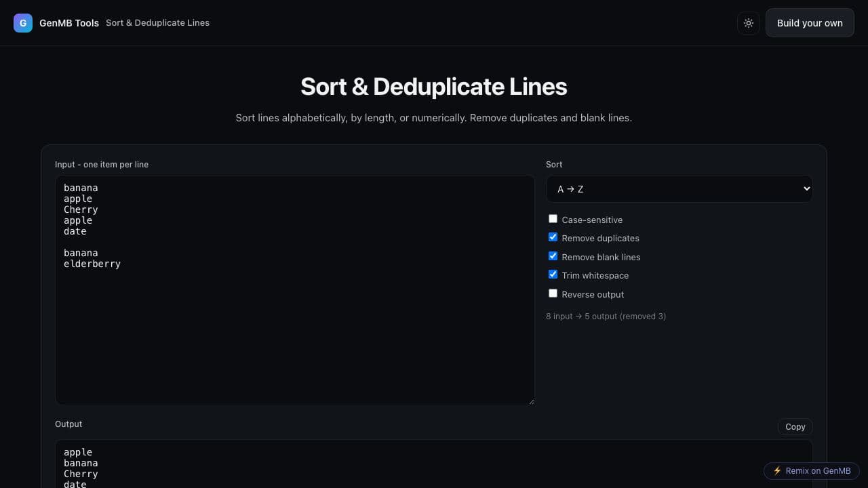Toggle the light/dark theme sun icon
Screen dimensions: 868x488
coord(749,23)
